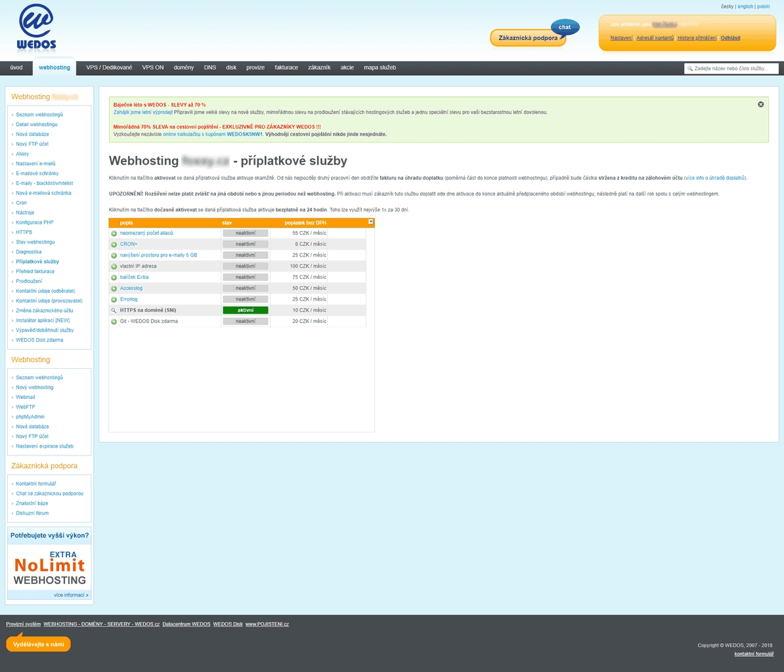Click the Errorlog service link
784x672 pixels.
[x=129, y=299]
